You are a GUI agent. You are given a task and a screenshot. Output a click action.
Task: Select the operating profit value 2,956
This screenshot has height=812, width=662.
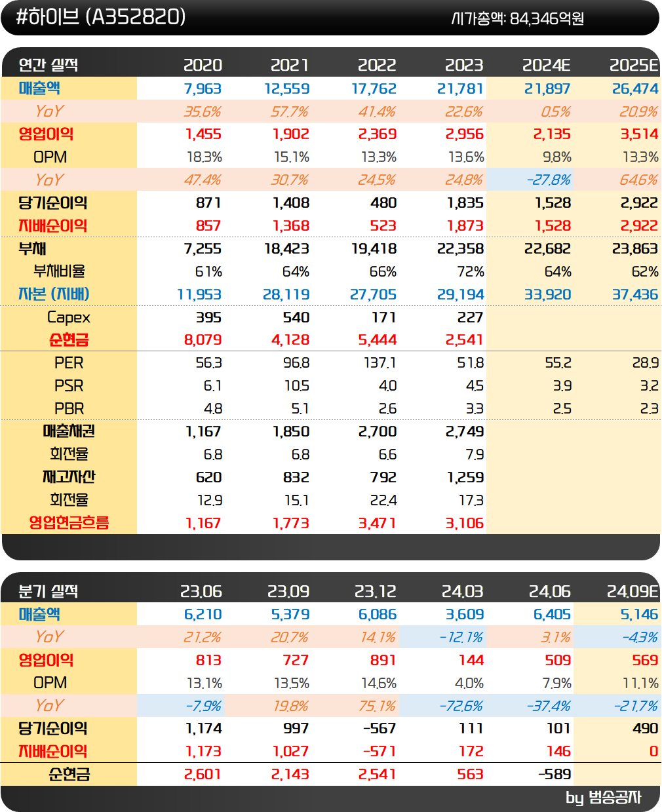point(465,134)
